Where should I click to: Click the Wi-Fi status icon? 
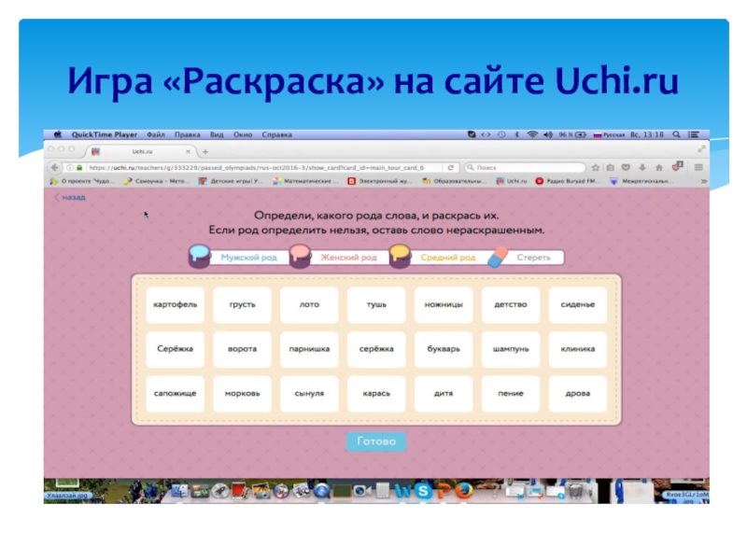coord(532,134)
